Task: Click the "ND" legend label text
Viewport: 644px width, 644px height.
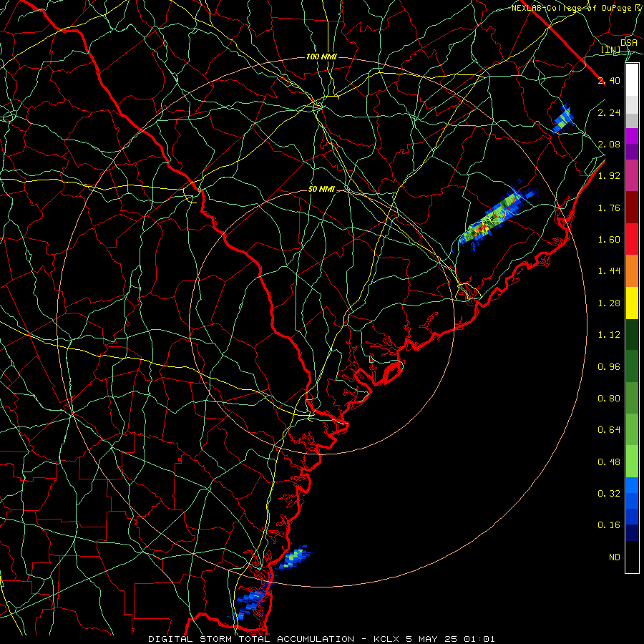Action: (615, 557)
